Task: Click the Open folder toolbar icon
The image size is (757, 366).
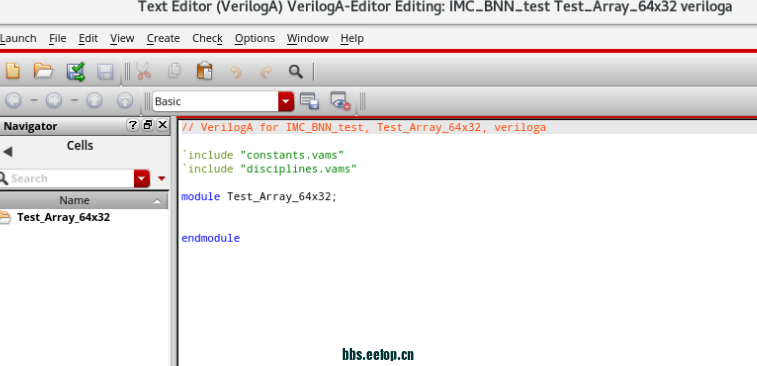Action: tap(43, 71)
